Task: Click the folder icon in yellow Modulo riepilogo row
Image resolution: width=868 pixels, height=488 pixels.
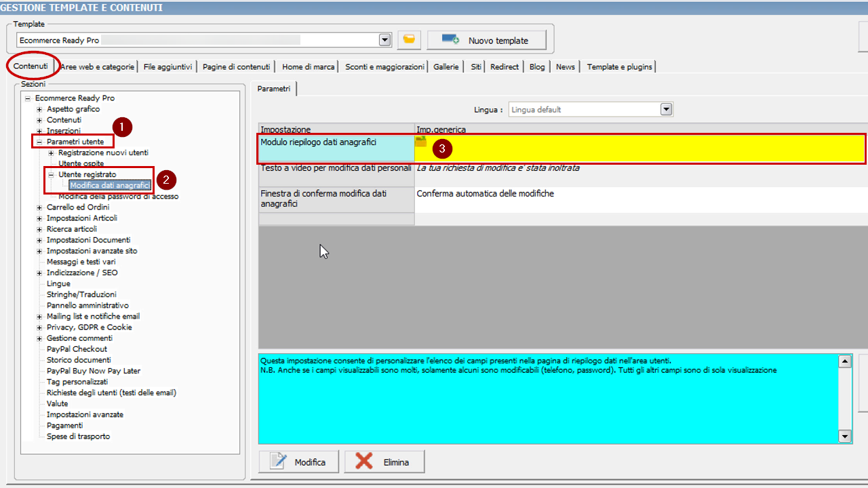Action: (x=421, y=141)
